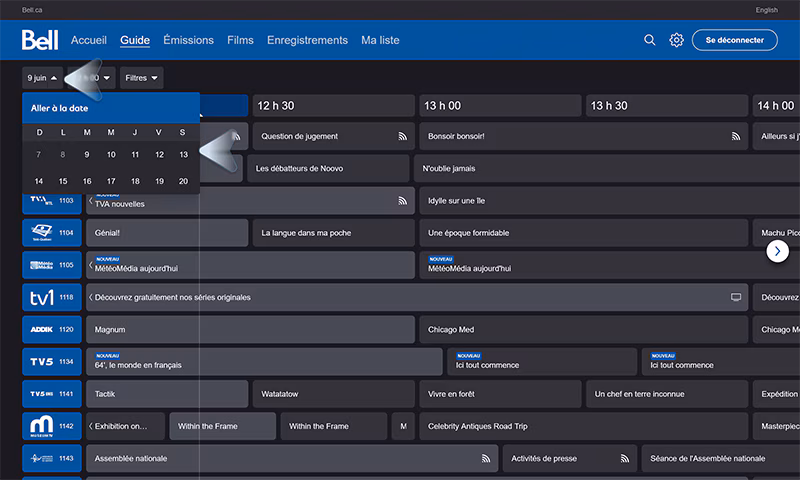Go to Accueil tab
This screenshot has height=480, width=800.
click(x=89, y=40)
